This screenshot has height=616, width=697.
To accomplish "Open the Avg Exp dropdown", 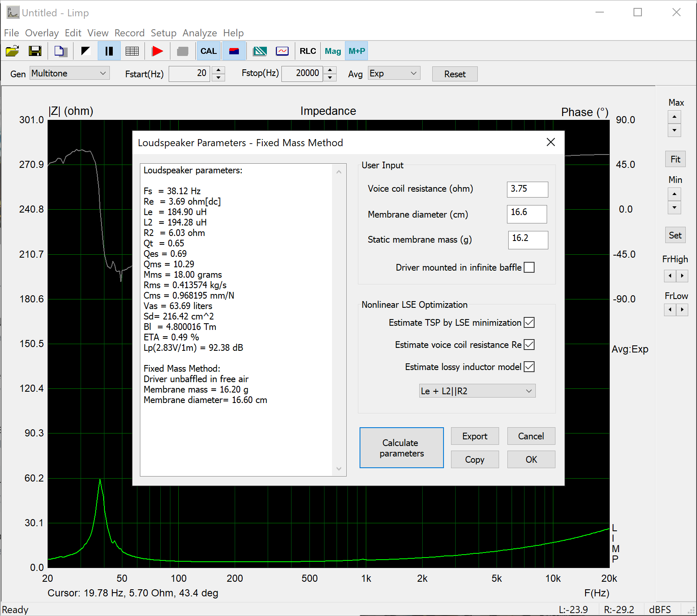I will tap(393, 74).
